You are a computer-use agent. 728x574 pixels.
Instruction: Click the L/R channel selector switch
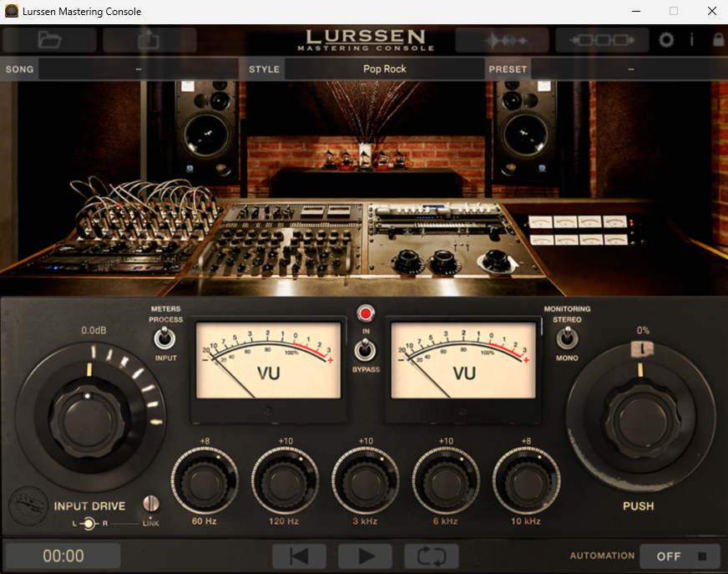point(88,524)
